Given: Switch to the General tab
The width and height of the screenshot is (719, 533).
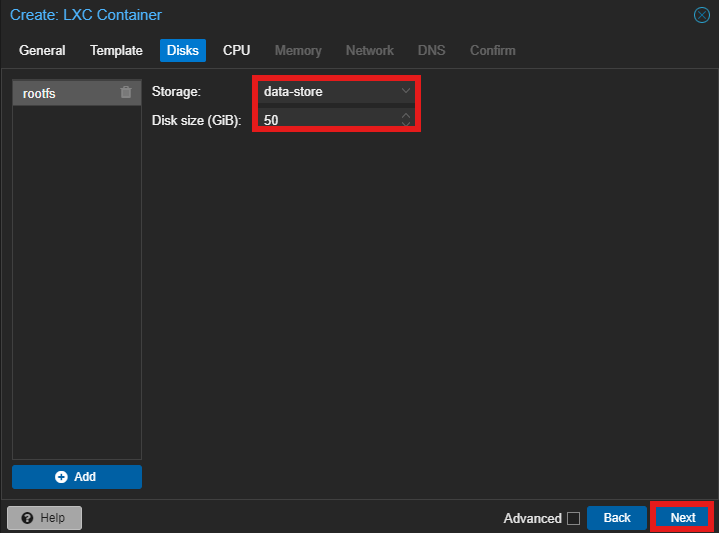Looking at the screenshot, I should pos(42,50).
